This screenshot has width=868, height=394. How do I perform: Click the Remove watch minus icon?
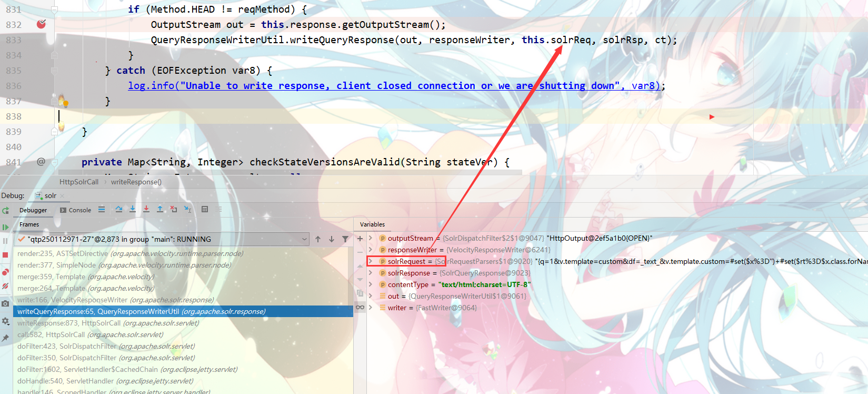click(x=360, y=252)
